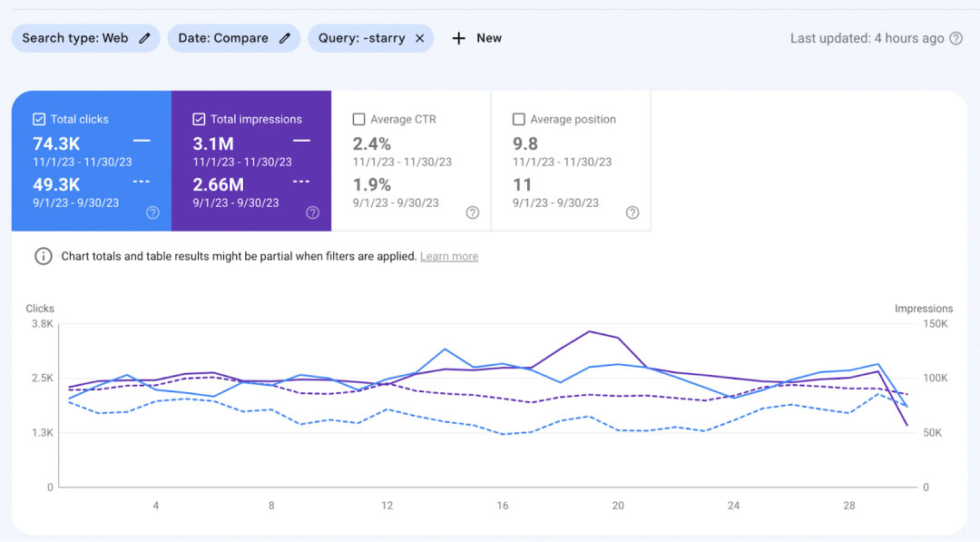Click the New filter button label

coord(489,38)
